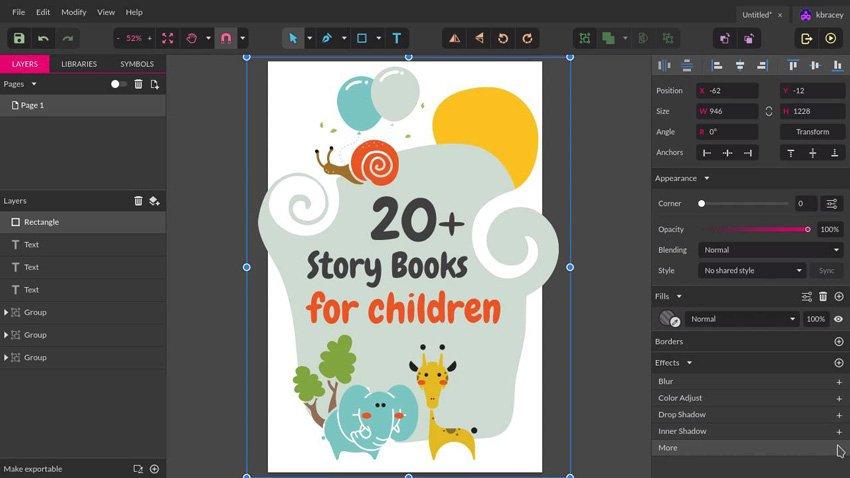The width and height of the screenshot is (850, 478).
Task: Select the Rectangle shape tool
Action: pyautogui.click(x=362, y=38)
